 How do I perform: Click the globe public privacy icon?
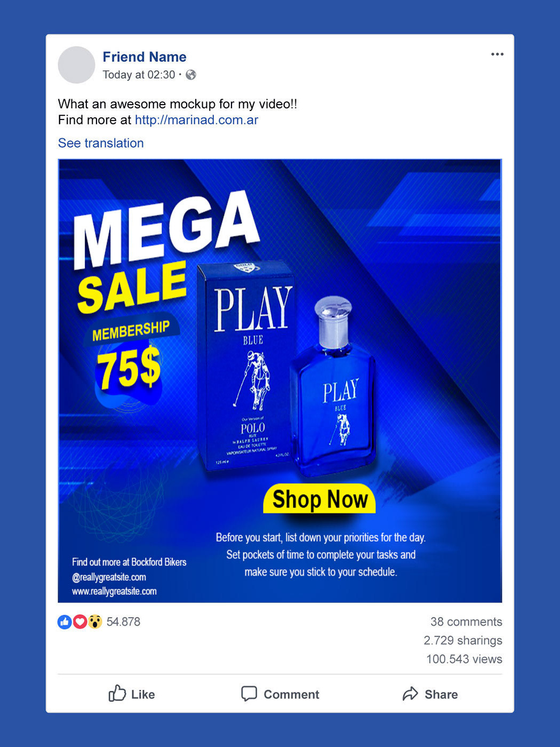tap(191, 75)
